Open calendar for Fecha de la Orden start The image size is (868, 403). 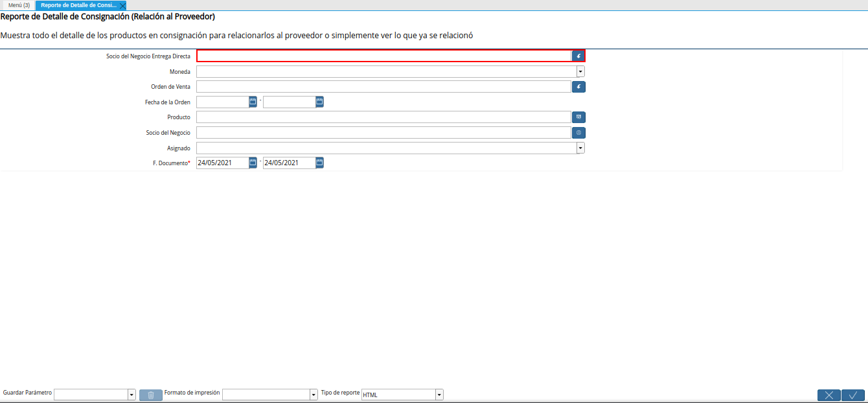coord(253,102)
